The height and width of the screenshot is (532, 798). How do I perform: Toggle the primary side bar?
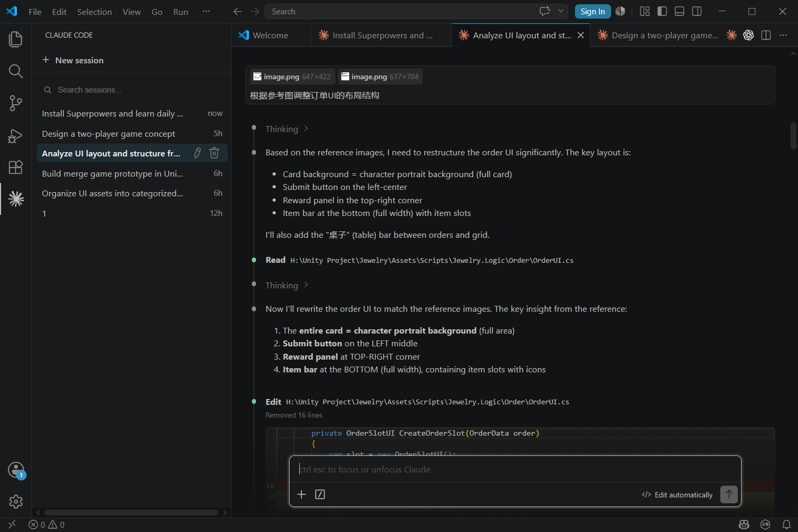tap(662, 11)
